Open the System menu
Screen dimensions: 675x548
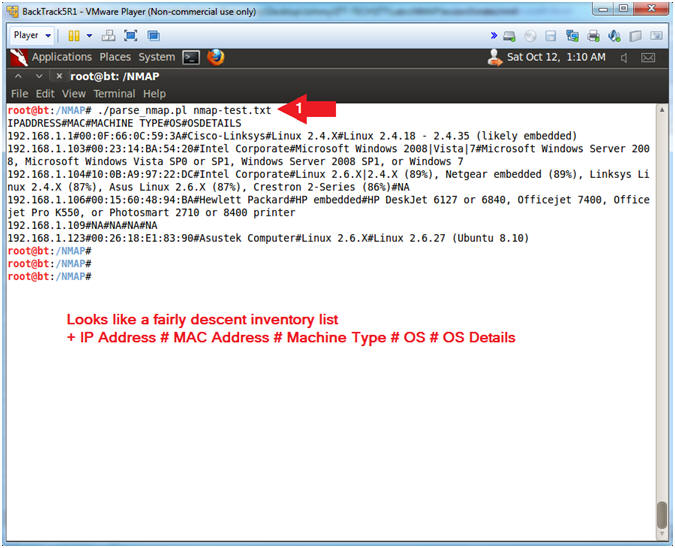[157, 57]
